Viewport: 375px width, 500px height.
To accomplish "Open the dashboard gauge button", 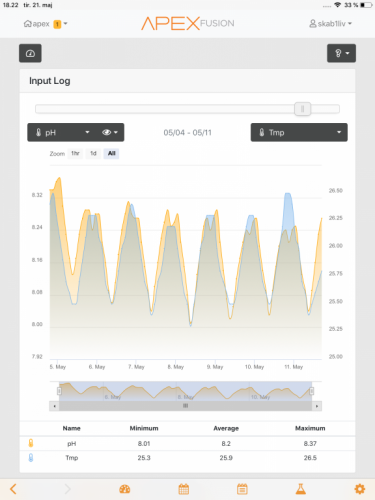I will (30, 53).
